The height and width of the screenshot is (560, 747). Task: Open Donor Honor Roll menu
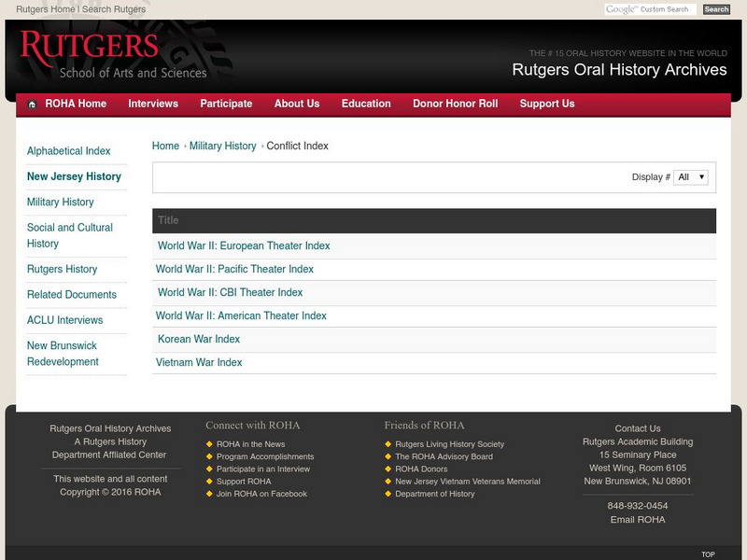click(455, 104)
